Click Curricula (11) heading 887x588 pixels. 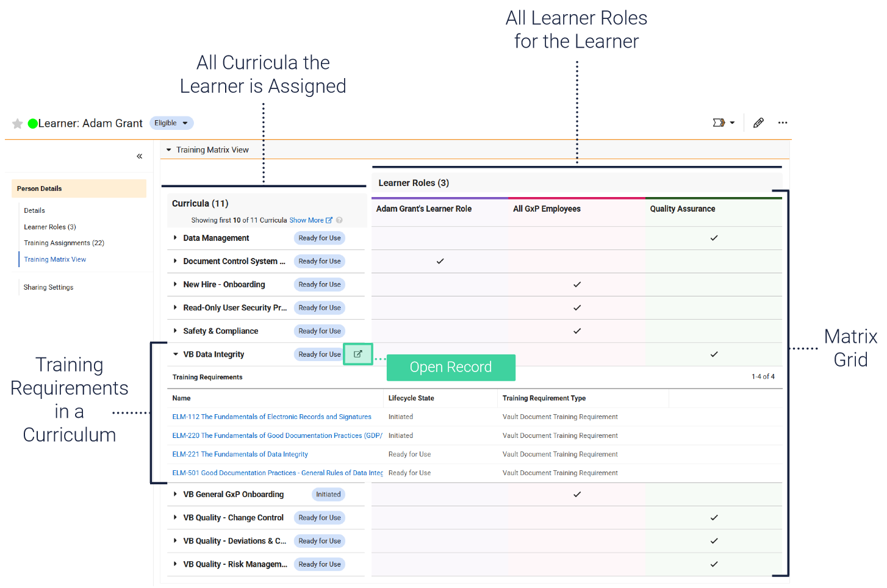coord(200,203)
